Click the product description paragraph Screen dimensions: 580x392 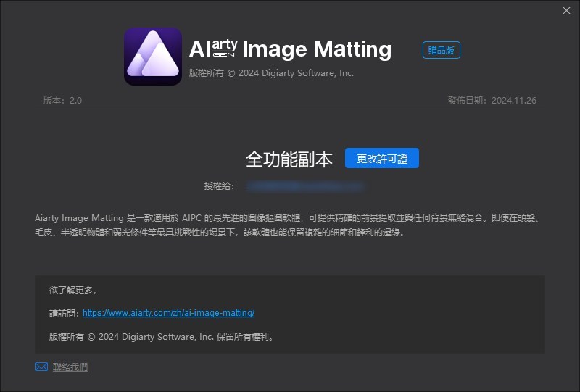(x=289, y=225)
